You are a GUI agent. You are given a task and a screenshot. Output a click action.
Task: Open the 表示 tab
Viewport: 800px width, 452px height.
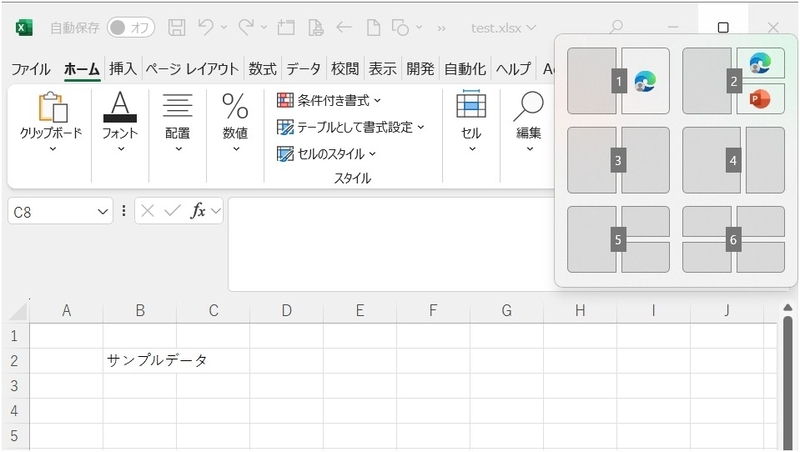[x=383, y=69]
